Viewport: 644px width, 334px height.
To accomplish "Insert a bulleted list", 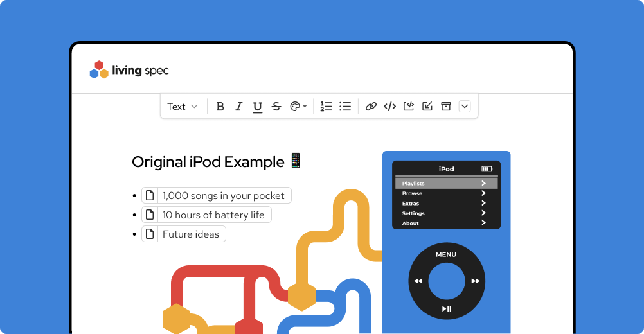I will (345, 107).
